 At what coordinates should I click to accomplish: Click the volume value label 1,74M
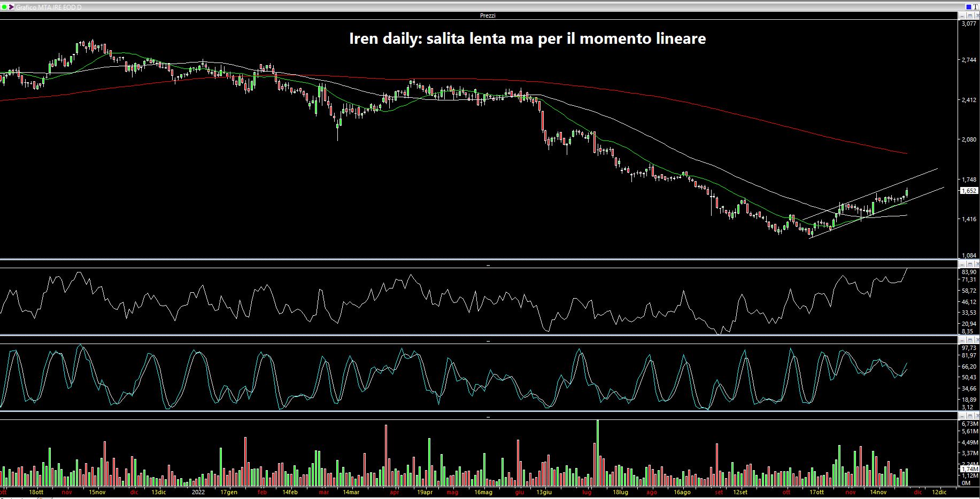point(969,469)
